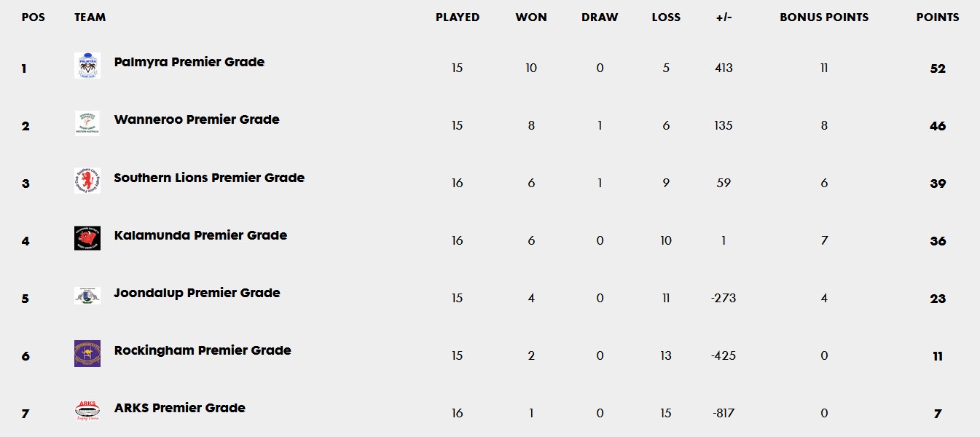This screenshot has width=980, height=437.
Task: Open Palmyra Premier Grade team link
Action: pos(189,63)
